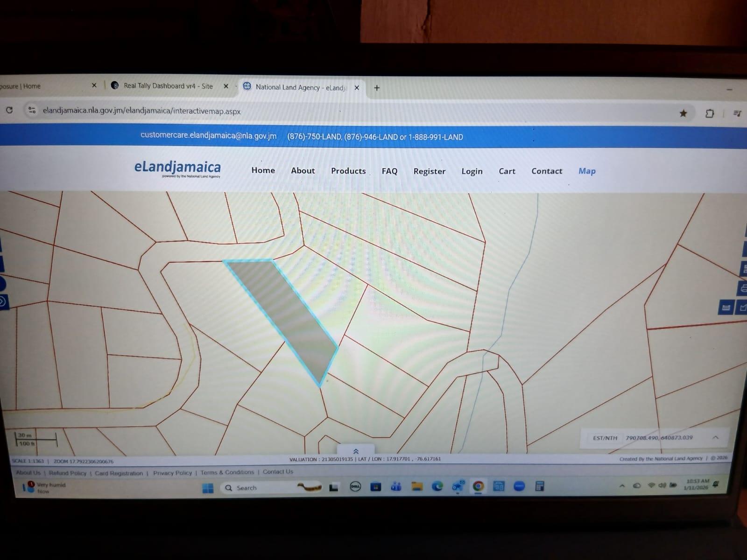Expand the bottom panel with the double chevron

pos(356,451)
